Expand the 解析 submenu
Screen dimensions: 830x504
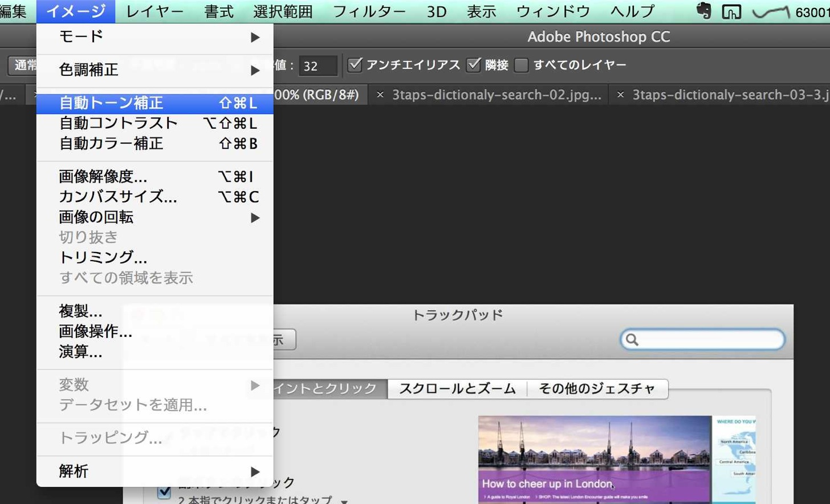click(x=155, y=472)
